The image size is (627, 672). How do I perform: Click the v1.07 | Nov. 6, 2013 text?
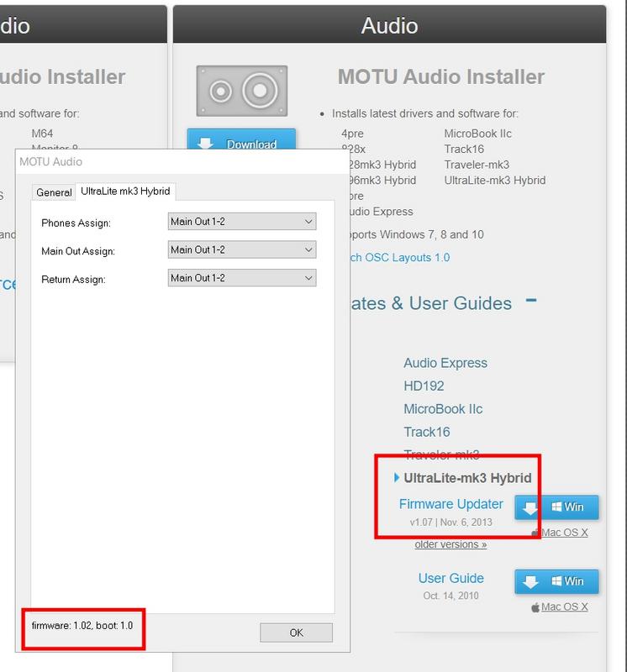450,522
